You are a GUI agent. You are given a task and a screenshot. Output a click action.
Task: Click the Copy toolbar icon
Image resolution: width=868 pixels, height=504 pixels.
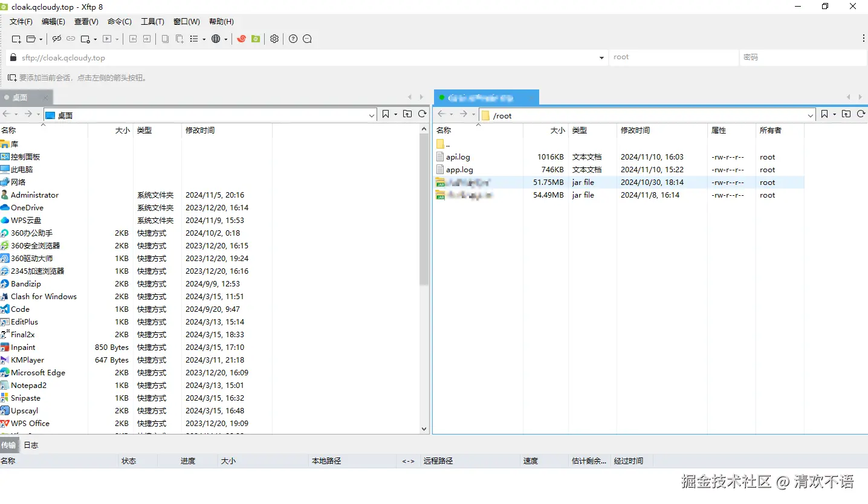(x=165, y=39)
